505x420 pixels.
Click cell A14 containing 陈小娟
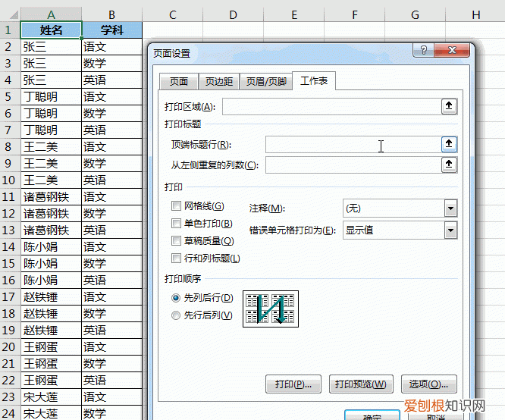tap(51, 247)
